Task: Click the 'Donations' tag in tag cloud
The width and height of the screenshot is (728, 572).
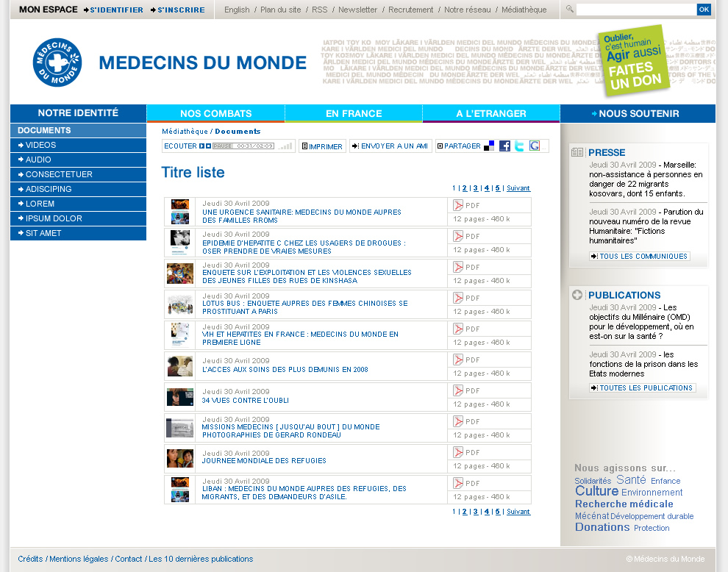Action: point(602,527)
